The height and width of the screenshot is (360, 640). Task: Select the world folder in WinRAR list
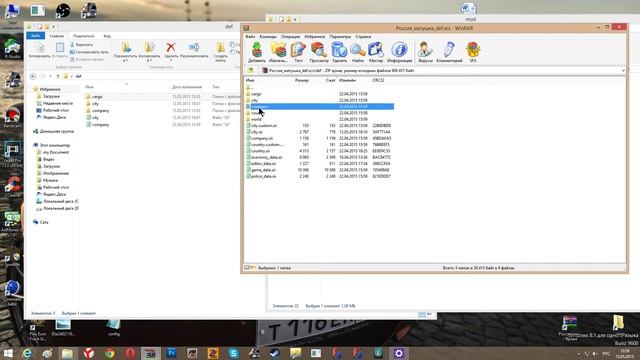pyautogui.click(x=256, y=119)
